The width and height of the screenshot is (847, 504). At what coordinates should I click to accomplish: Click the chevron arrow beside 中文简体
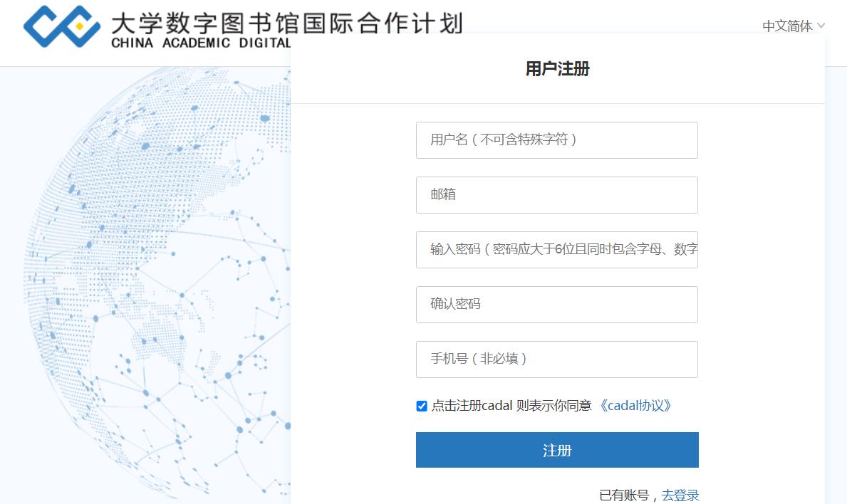pos(821,26)
